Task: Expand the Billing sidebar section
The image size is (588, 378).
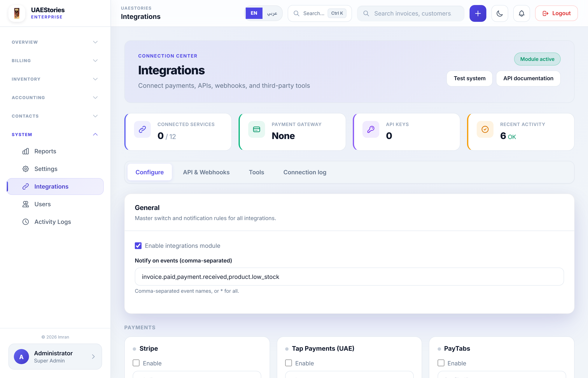Action: (x=55, y=61)
